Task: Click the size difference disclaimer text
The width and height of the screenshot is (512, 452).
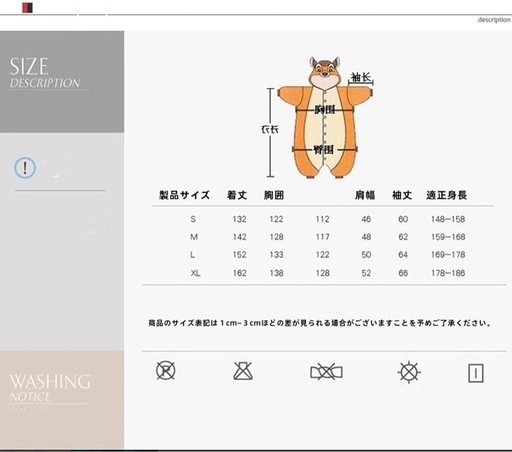Action: click(319, 323)
